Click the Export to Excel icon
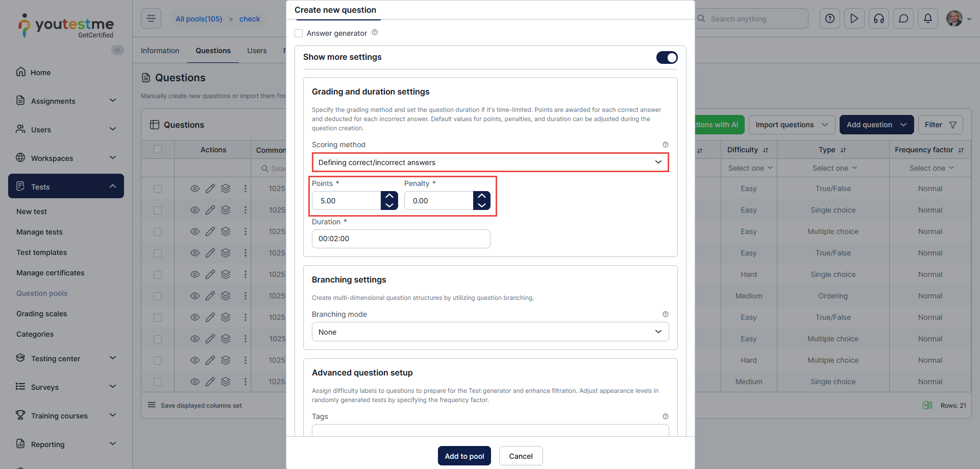980x469 pixels. click(927, 405)
